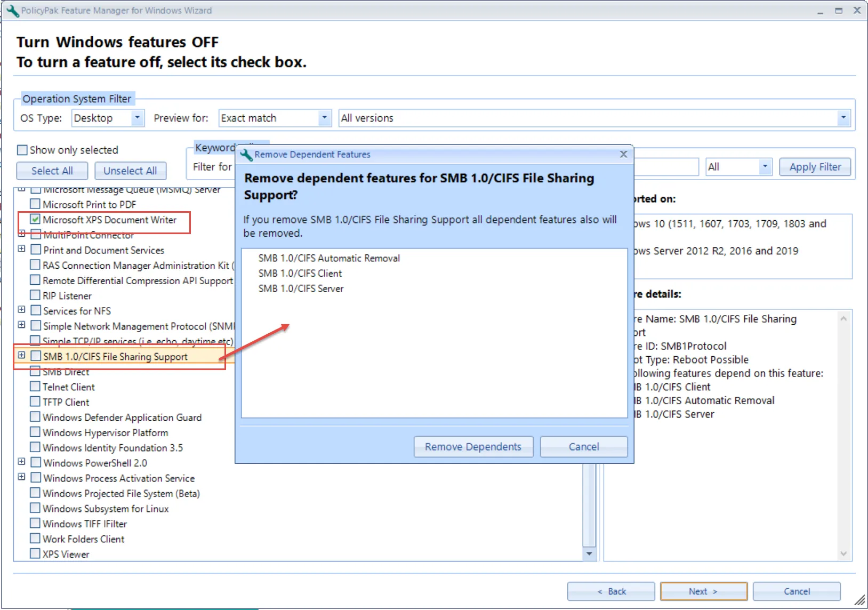
Task: Click the keyword filter input field
Action: coord(666,167)
